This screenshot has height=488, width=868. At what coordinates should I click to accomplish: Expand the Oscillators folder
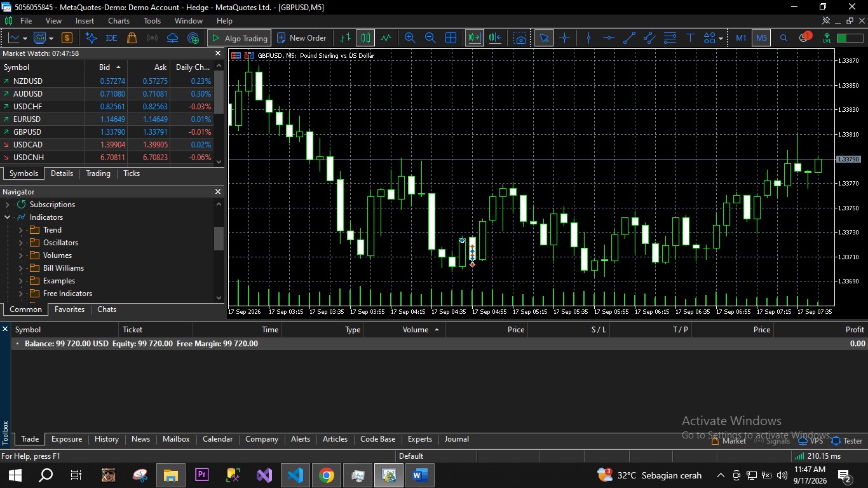(20, 243)
